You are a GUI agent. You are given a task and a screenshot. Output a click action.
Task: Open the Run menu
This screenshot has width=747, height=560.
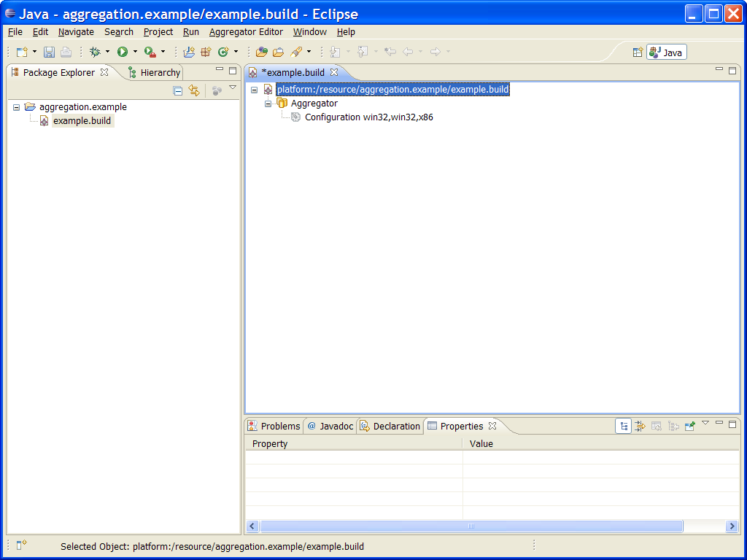[x=191, y=32]
